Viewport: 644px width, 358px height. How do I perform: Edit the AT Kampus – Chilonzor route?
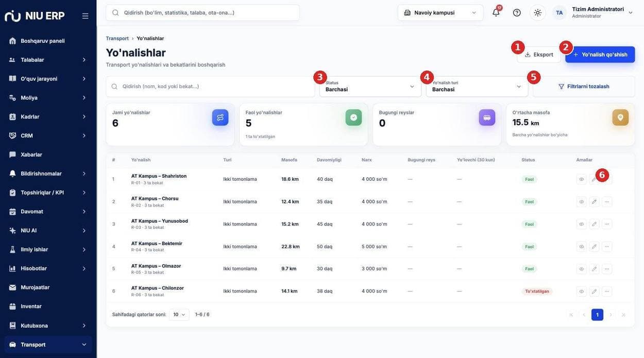tap(594, 292)
